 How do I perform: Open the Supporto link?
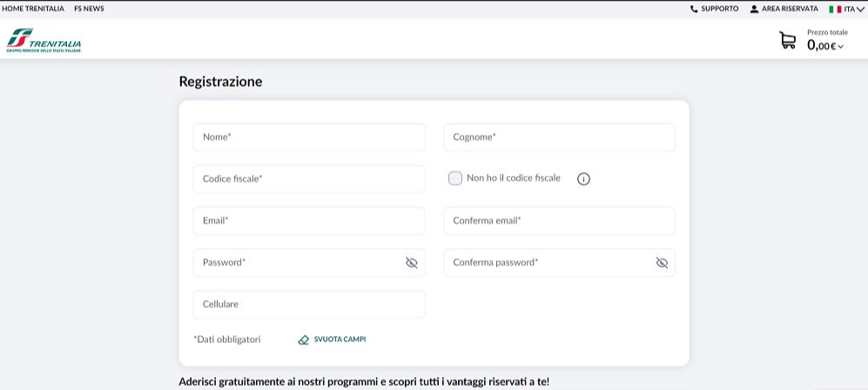pyautogui.click(x=720, y=9)
